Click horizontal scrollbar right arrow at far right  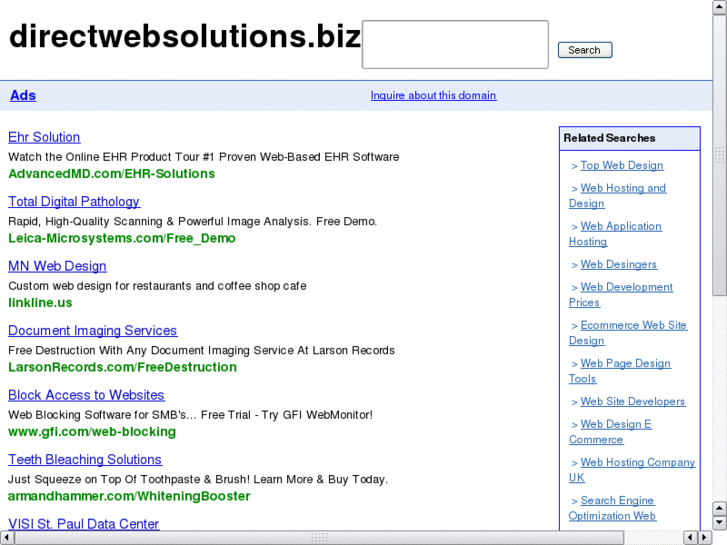[705, 538]
